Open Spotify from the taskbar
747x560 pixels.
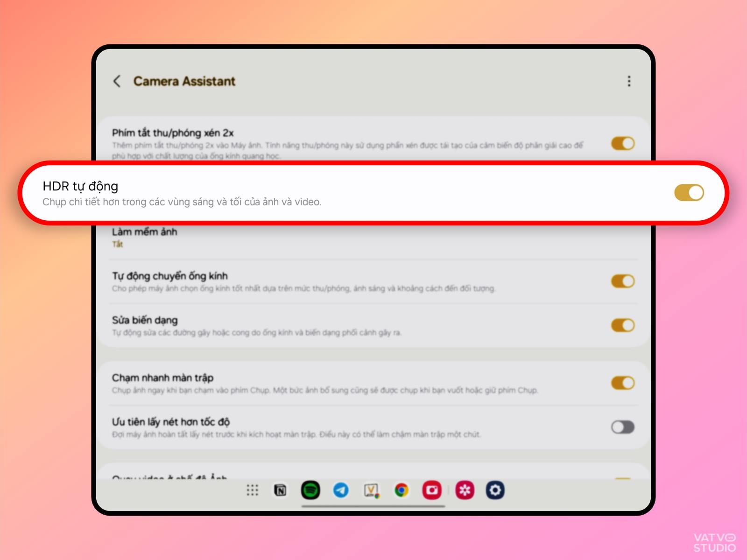(310, 490)
